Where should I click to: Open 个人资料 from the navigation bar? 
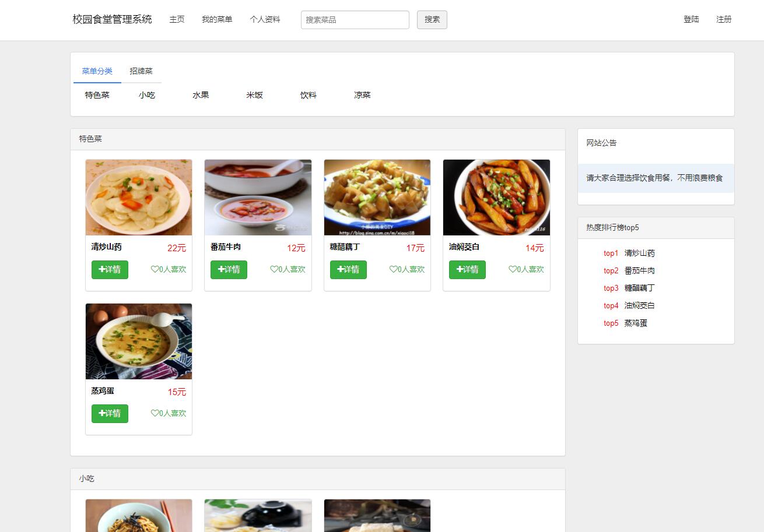[265, 19]
